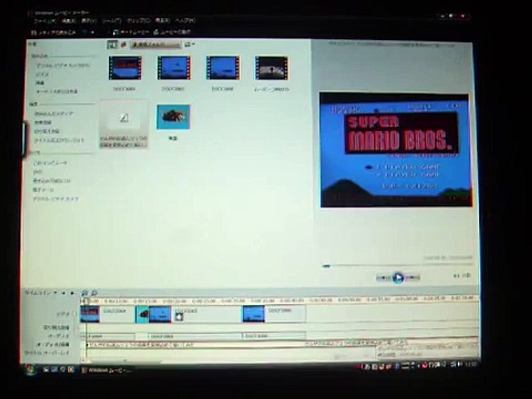The image size is (532, 399).
Task: Click the effect star icon on DSCF3065 clip
Action: click(179, 317)
